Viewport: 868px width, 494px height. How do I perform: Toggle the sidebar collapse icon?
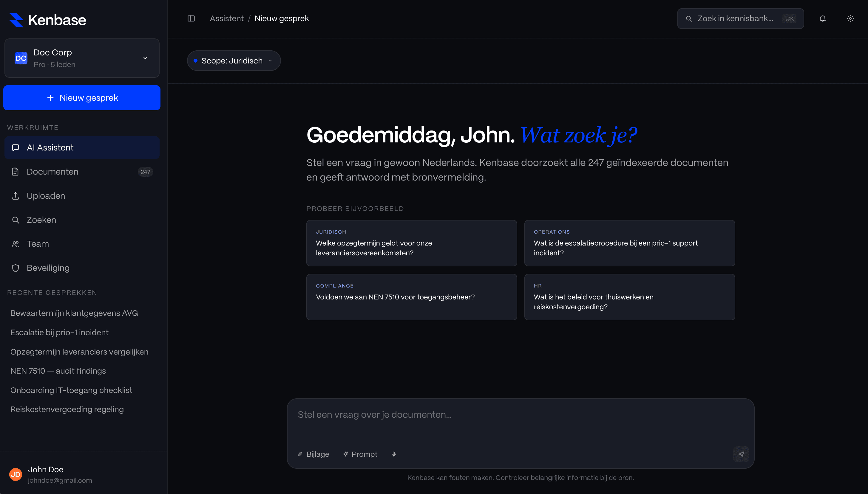(191, 19)
